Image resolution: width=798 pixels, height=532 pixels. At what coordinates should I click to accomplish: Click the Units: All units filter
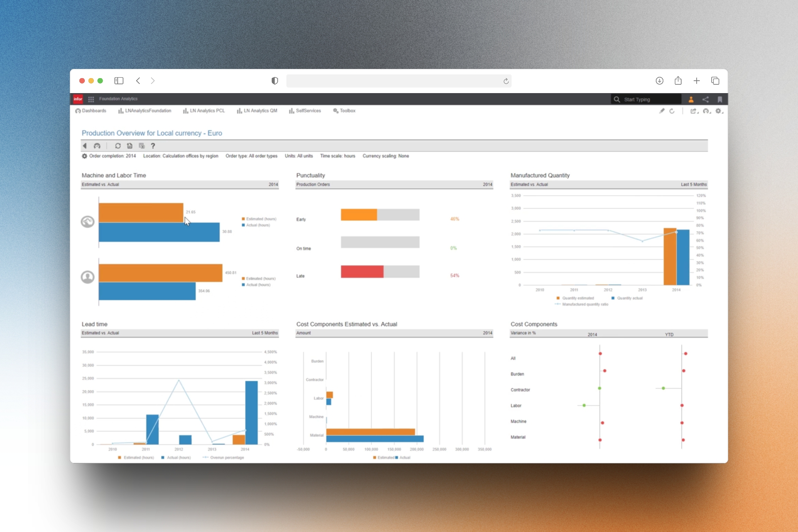pyautogui.click(x=299, y=156)
